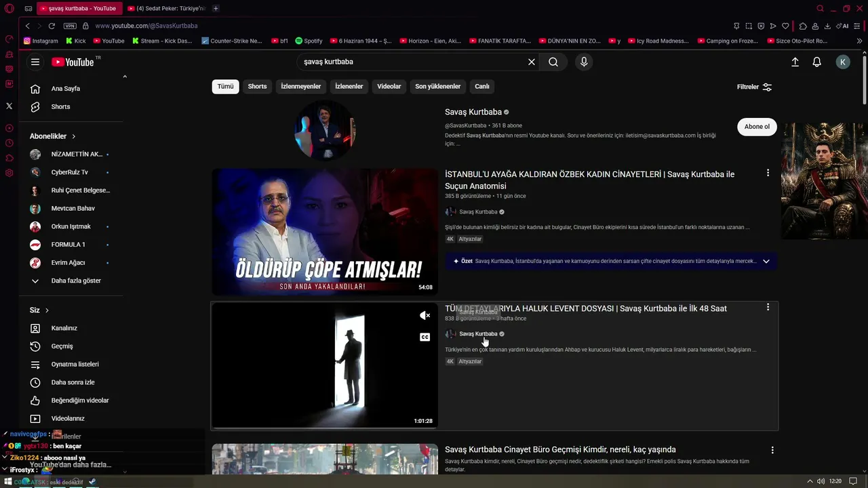Screen dimensions: 868x488
Task: Go back with the browser back arrow
Action: [27, 26]
